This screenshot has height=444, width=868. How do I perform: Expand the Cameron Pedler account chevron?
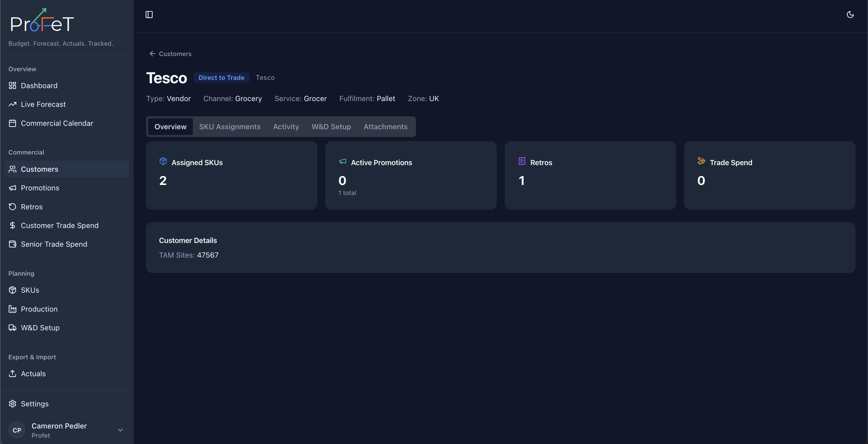(120, 430)
